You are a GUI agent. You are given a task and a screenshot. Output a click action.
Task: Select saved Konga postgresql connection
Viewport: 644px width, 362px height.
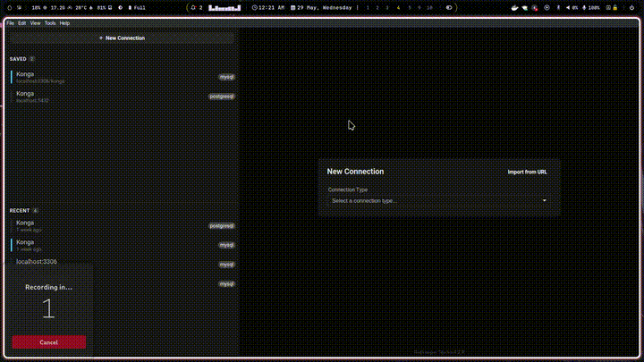click(x=122, y=97)
